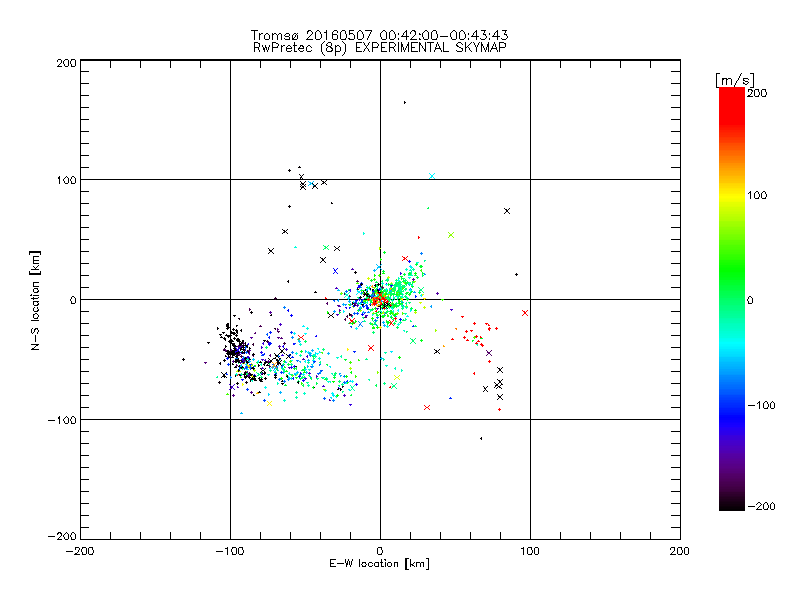
Task: Click the colorbar tick label "100"
Action: click(x=757, y=195)
